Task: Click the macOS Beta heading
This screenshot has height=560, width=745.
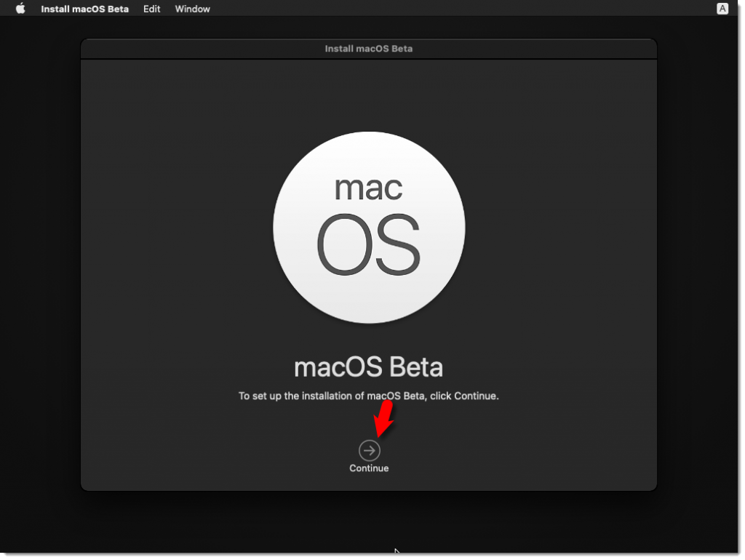Action: click(x=369, y=367)
